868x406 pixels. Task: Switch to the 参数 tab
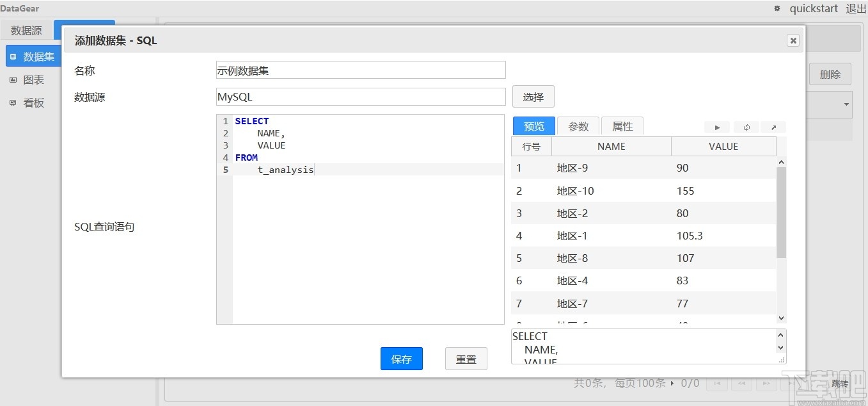578,126
